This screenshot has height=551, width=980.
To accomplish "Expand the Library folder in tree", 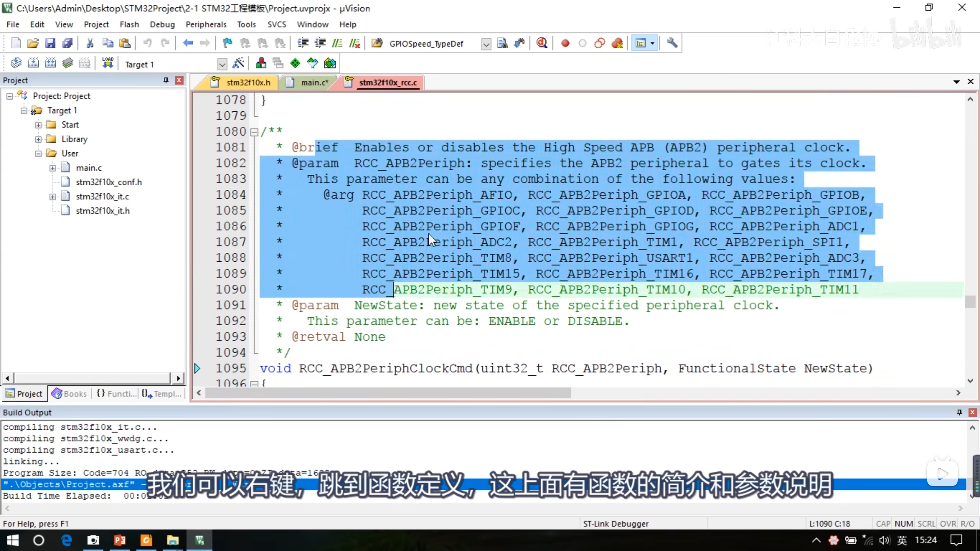I will click(x=38, y=139).
